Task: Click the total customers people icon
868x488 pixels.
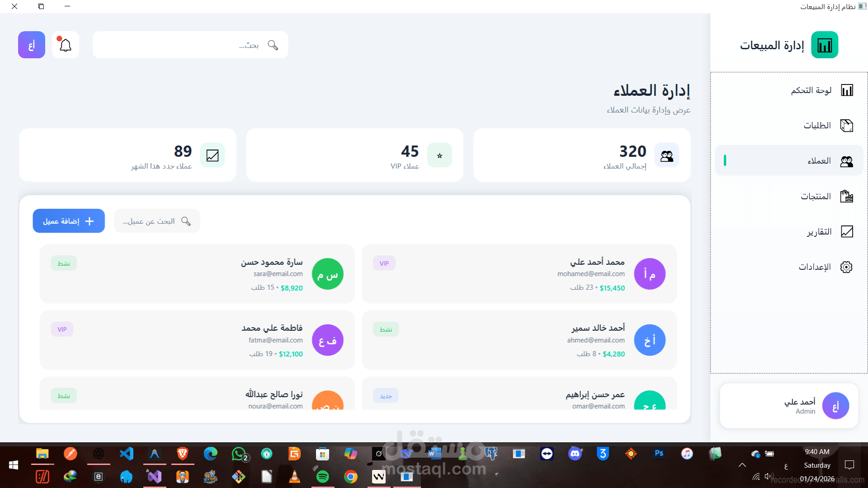Action: point(666,155)
